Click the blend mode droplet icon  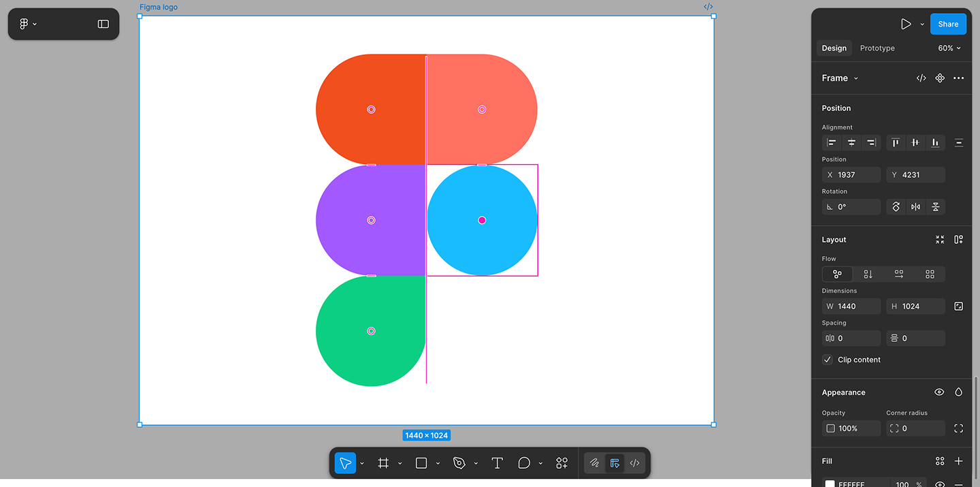point(959,392)
